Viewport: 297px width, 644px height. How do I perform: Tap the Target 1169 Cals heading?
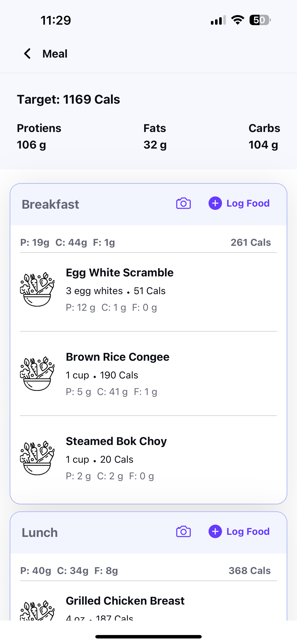coord(69,100)
